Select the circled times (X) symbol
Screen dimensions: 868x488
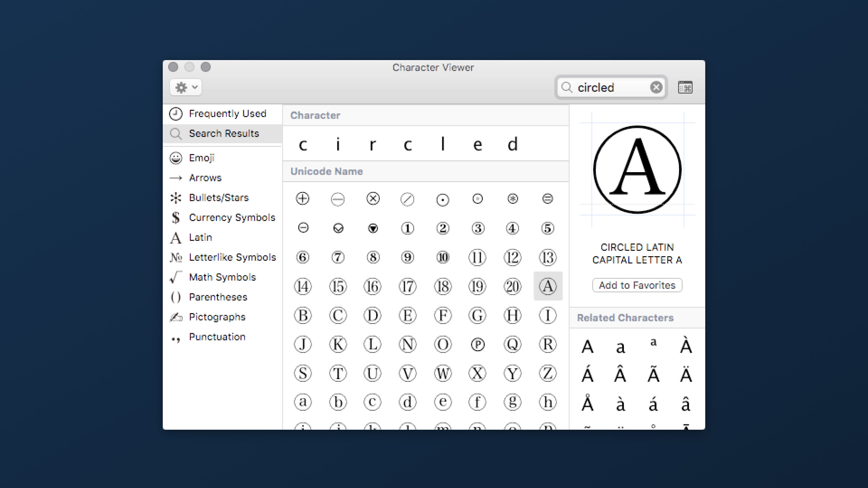click(373, 199)
